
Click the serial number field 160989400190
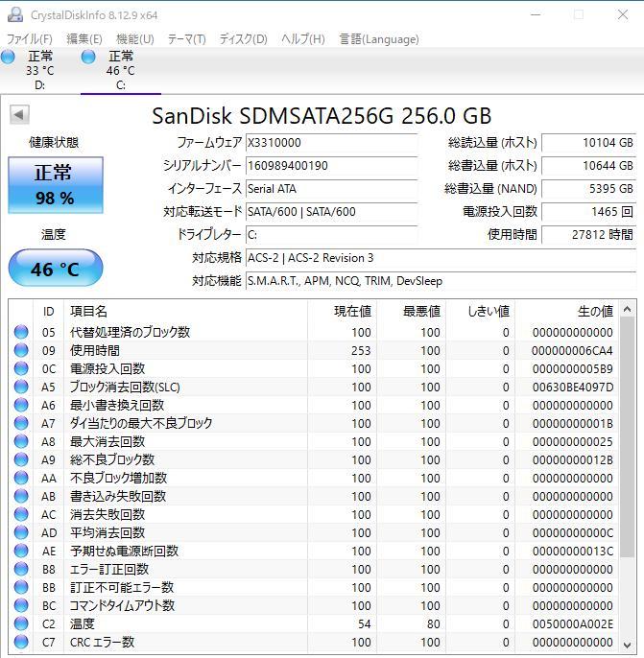click(331, 166)
